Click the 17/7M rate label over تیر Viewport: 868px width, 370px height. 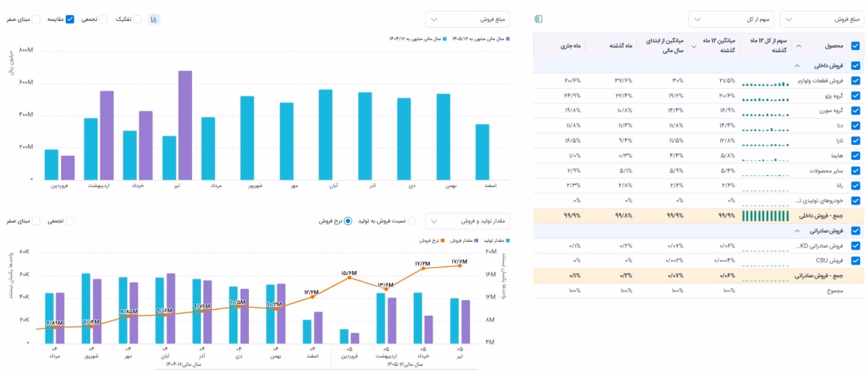[x=459, y=260]
